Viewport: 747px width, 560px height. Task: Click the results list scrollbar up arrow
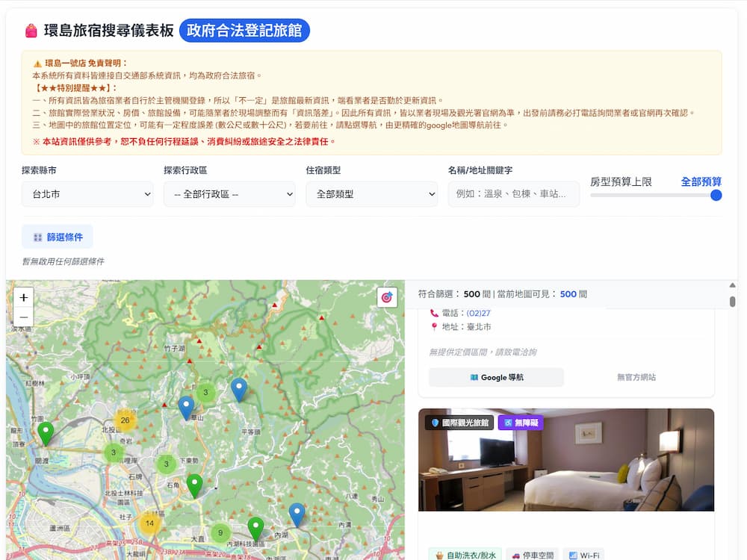732,285
